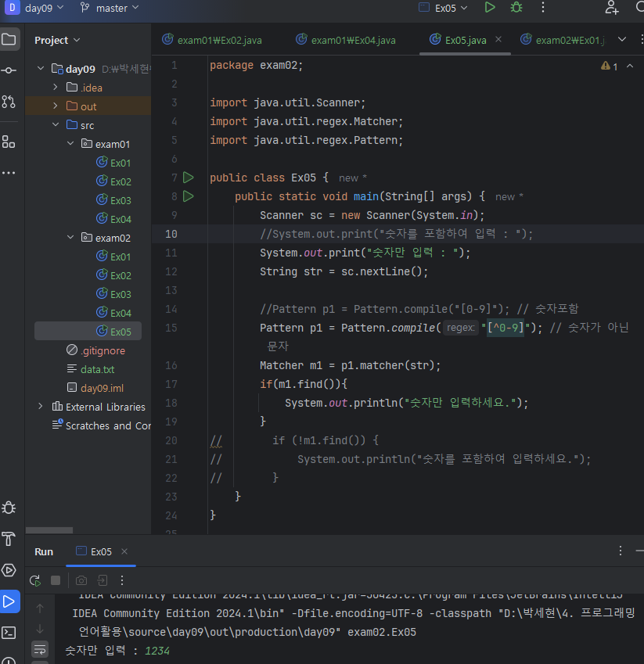
Task: Open the Debug tool window bug icon
Action: click(9, 508)
